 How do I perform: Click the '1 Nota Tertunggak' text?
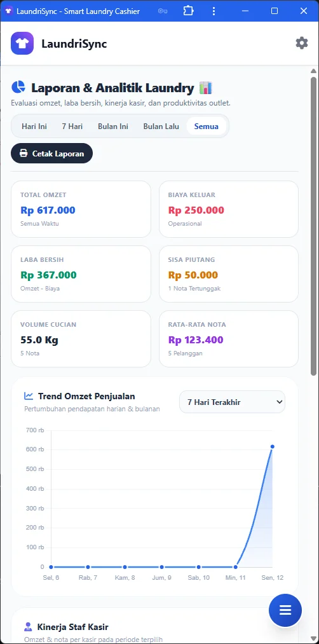pos(194,289)
